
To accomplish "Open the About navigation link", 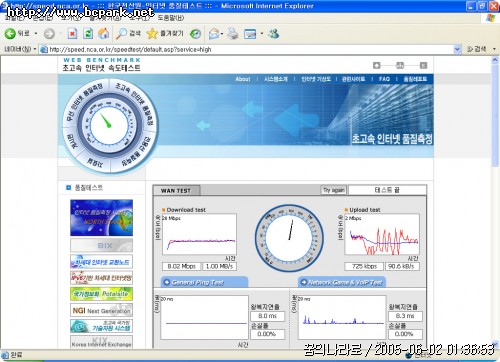I will [x=243, y=79].
